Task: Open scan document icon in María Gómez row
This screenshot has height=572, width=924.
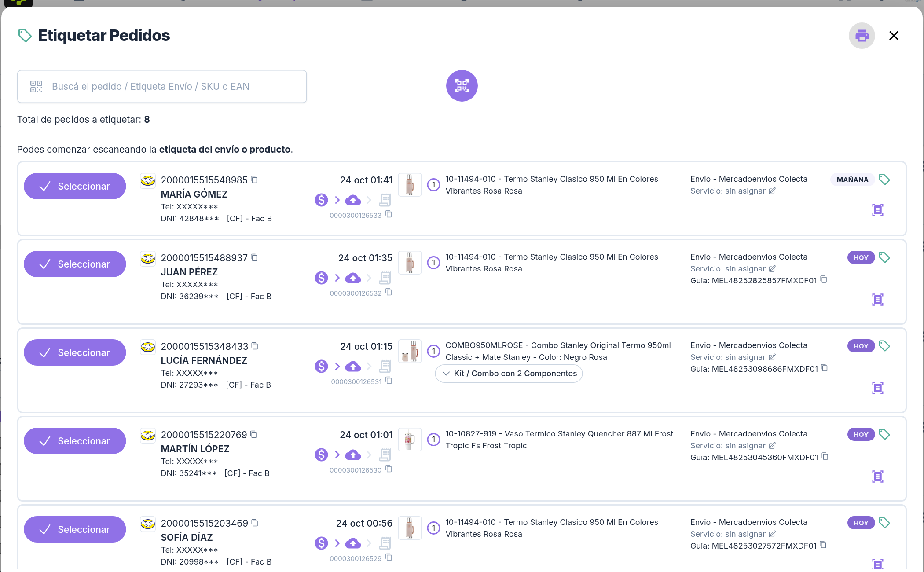Action: (x=877, y=210)
